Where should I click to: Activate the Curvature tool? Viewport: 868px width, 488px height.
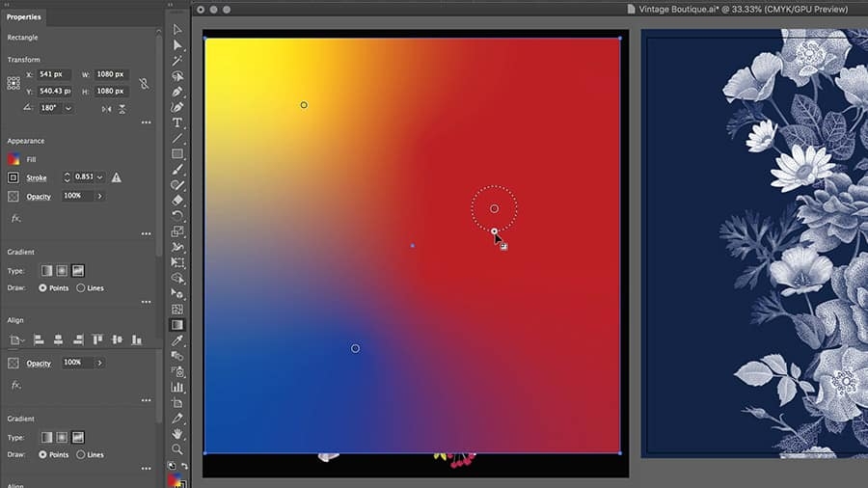pyautogui.click(x=177, y=107)
